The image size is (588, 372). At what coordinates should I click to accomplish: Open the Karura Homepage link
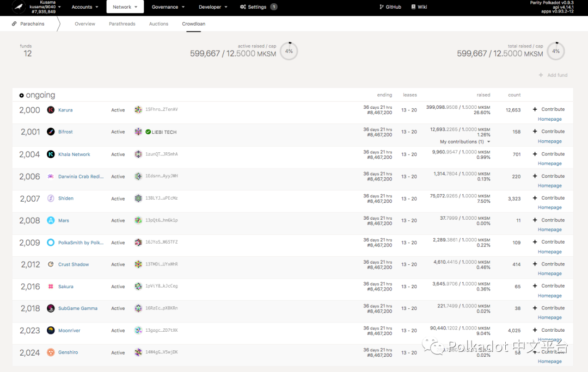point(550,119)
